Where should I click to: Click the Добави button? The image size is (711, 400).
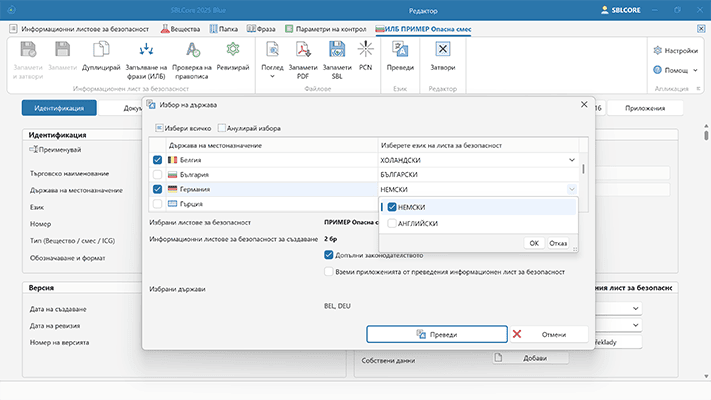coord(531,358)
